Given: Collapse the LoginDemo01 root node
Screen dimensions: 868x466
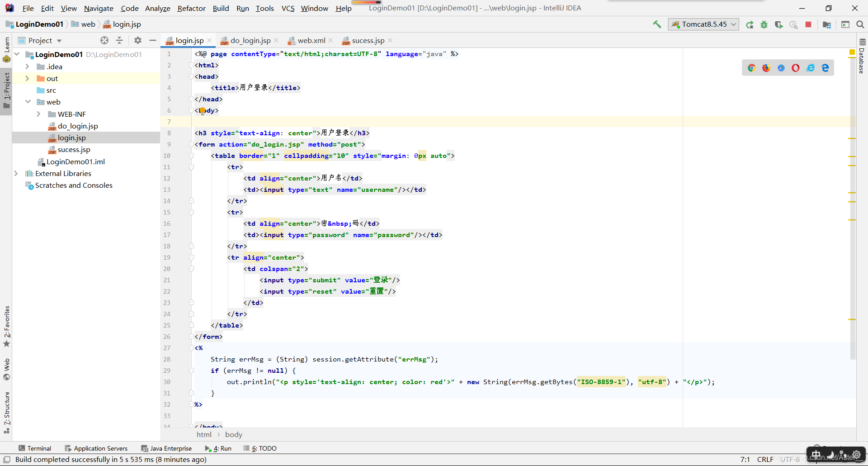Looking at the screenshot, I should (17, 54).
